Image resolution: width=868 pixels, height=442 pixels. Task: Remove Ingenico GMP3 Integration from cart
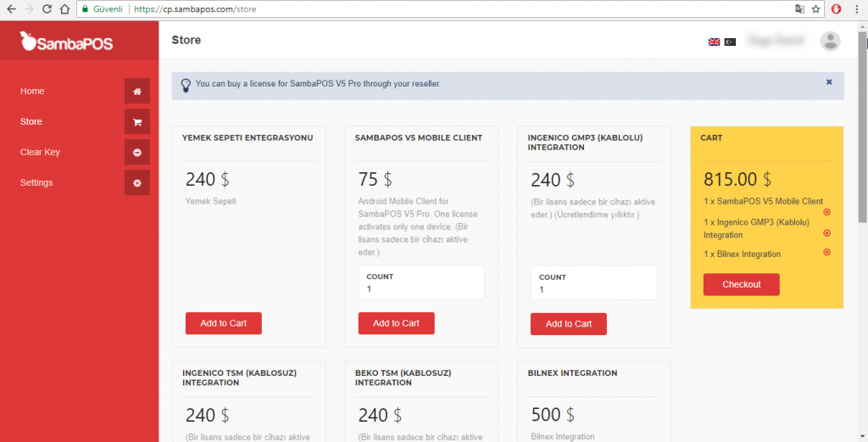point(826,233)
